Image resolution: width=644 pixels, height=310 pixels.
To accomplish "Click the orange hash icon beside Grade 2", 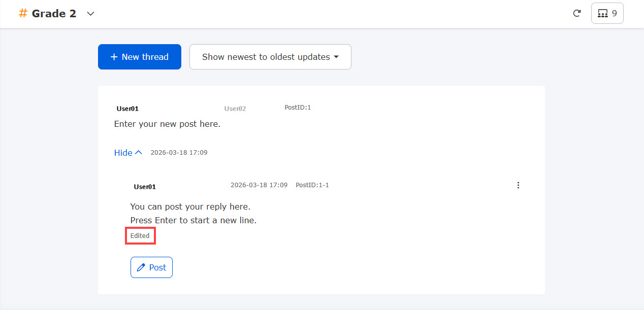I will [23, 14].
